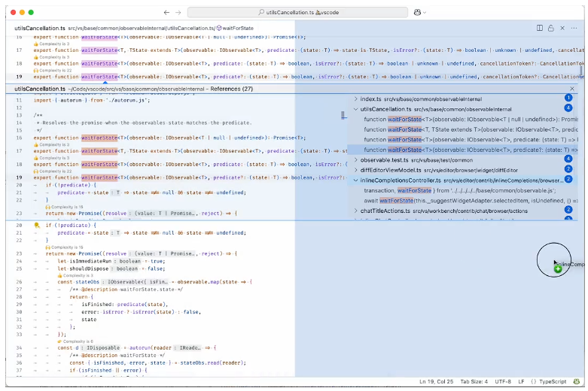Collapse the inlineCompletionsController.ts references group
This screenshot has height=391, width=588.
coord(356,180)
